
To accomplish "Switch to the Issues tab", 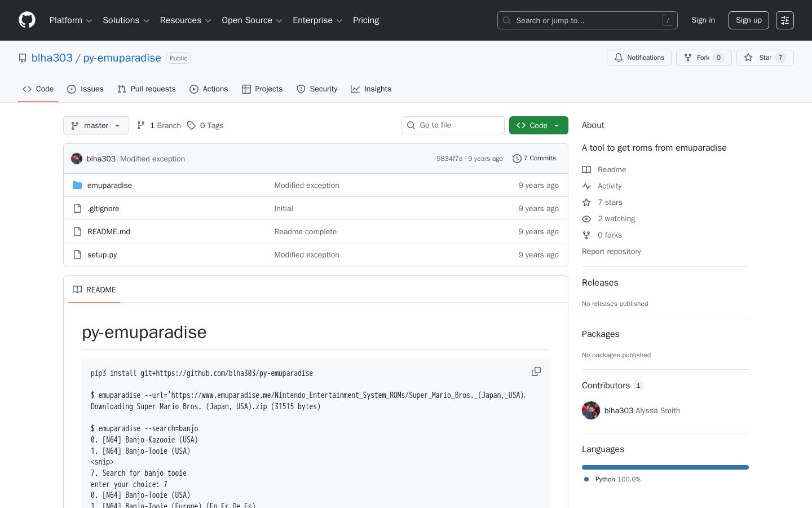I will [x=85, y=89].
